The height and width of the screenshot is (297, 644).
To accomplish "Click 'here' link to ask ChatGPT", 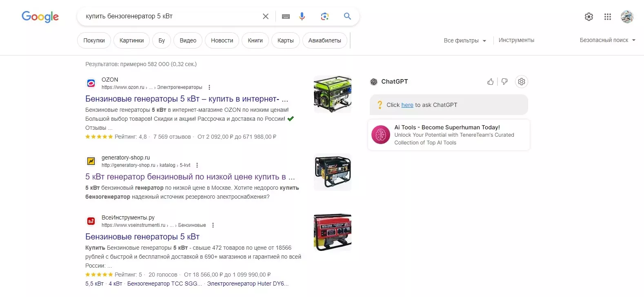I will point(407,105).
